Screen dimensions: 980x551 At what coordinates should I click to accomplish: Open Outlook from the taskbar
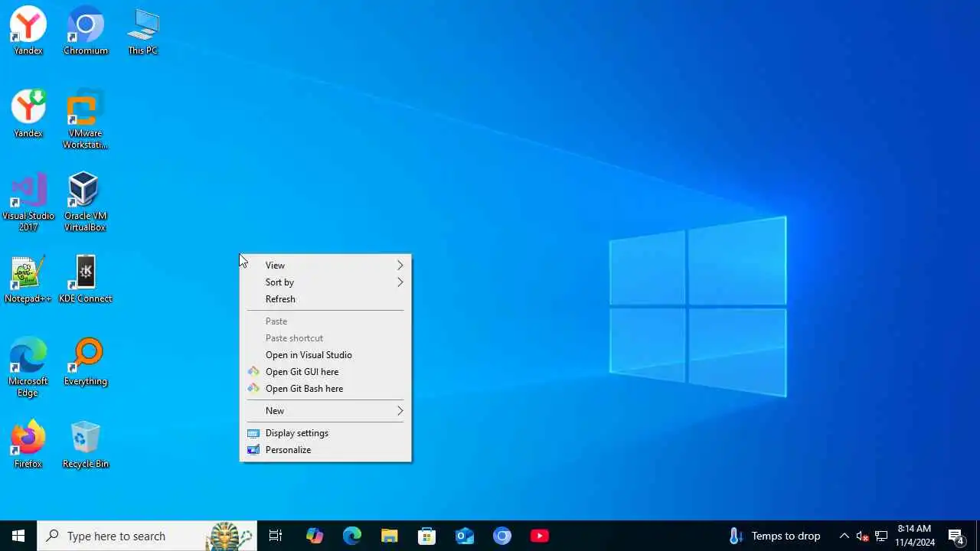(465, 536)
